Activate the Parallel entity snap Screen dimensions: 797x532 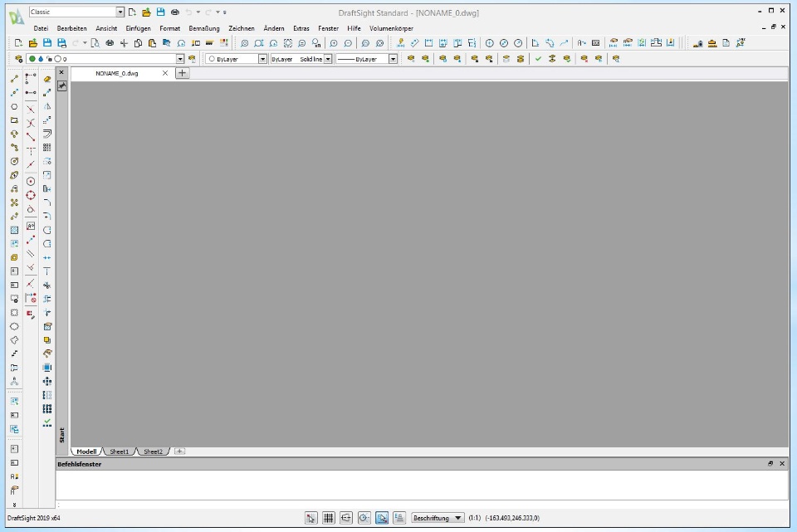tap(31, 253)
